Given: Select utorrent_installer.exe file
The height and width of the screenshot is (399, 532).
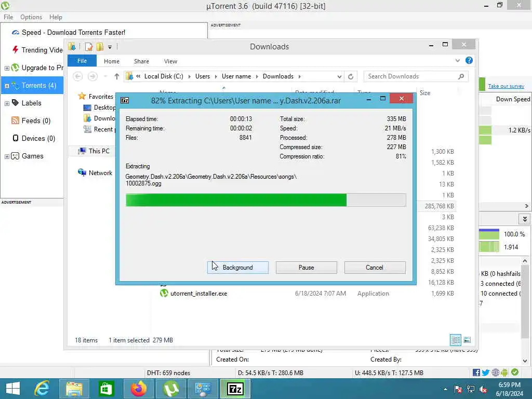Looking at the screenshot, I should tap(199, 294).
